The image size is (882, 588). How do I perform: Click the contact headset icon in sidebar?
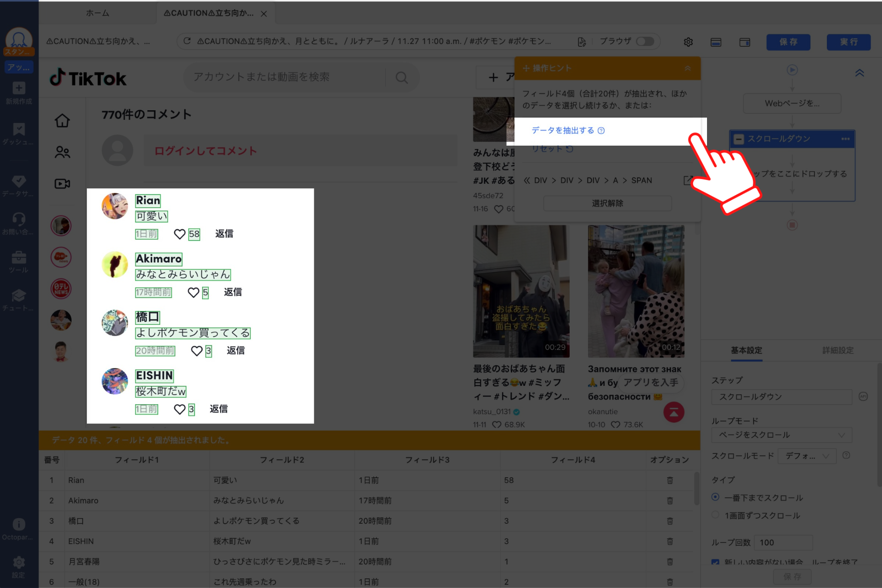[19, 219]
